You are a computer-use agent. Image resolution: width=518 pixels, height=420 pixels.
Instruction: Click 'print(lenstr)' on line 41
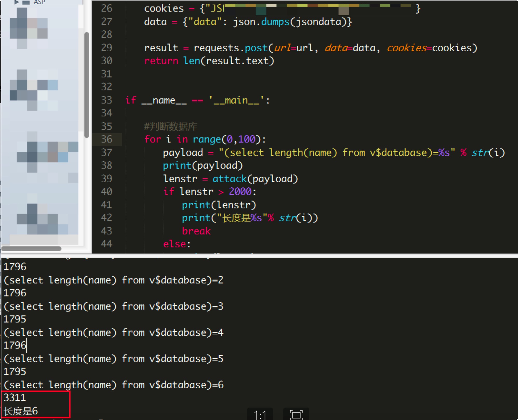point(219,205)
